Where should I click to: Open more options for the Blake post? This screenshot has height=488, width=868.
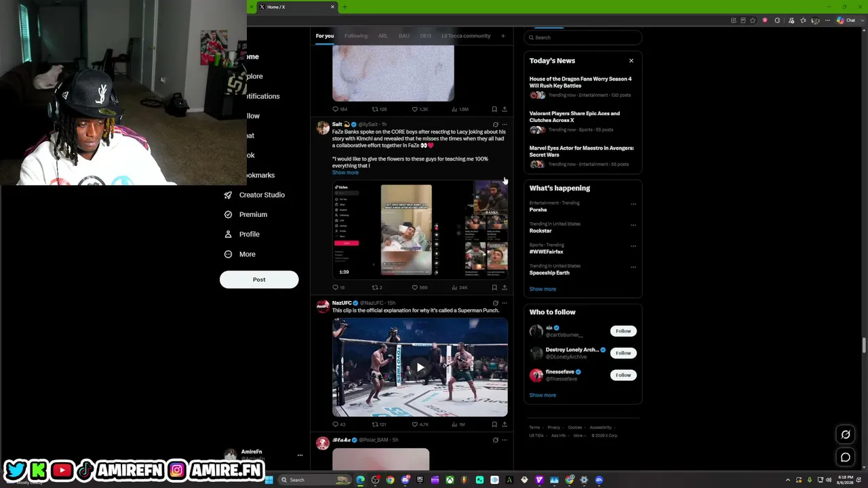pos(505,440)
